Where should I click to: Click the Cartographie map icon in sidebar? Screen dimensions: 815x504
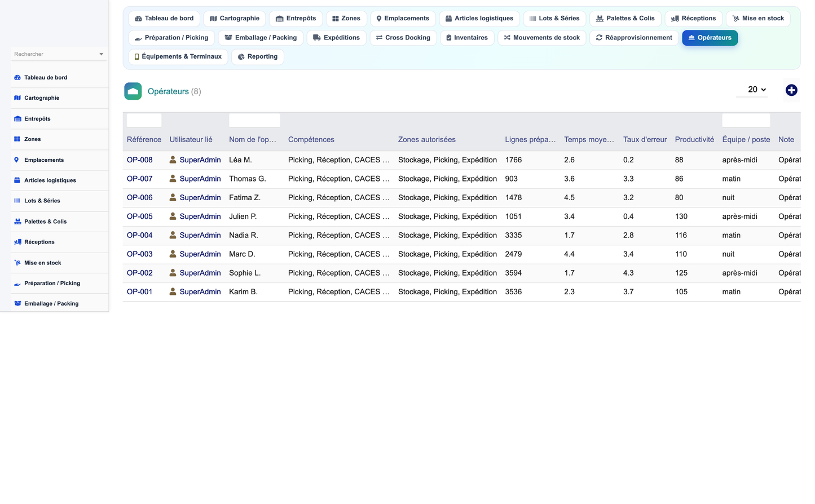pyautogui.click(x=17, y=98)
